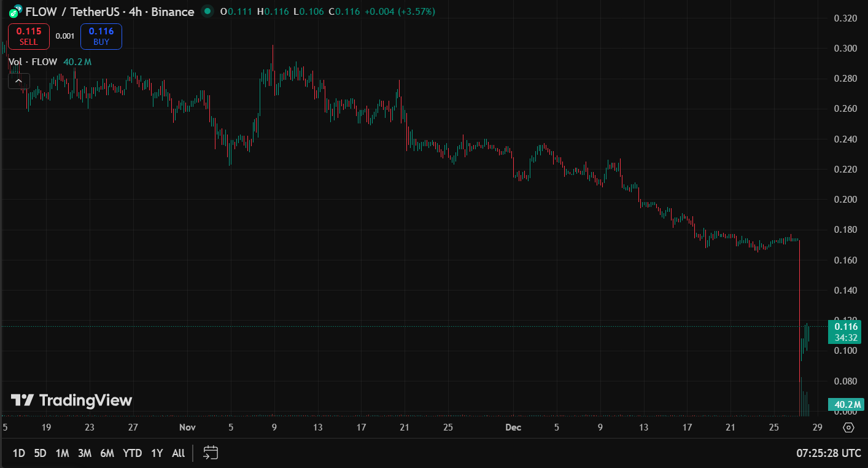Show the All time range
This screenshot has height=468, width=868.
[178, 453]
